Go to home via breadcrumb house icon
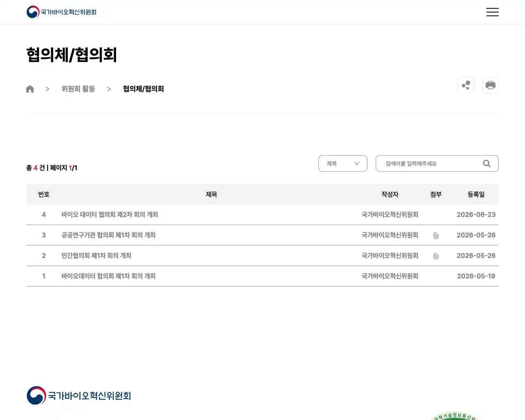525x420 pixels. 30,89
